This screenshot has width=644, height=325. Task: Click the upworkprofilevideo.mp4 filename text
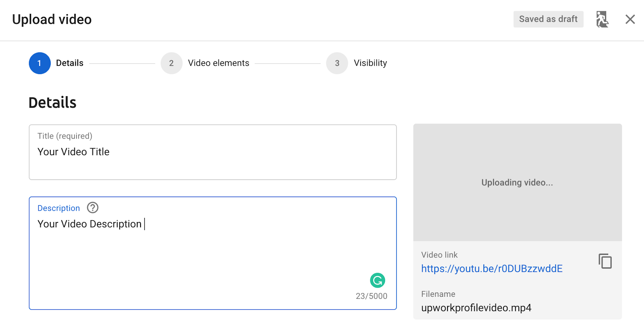coord(476,308)
